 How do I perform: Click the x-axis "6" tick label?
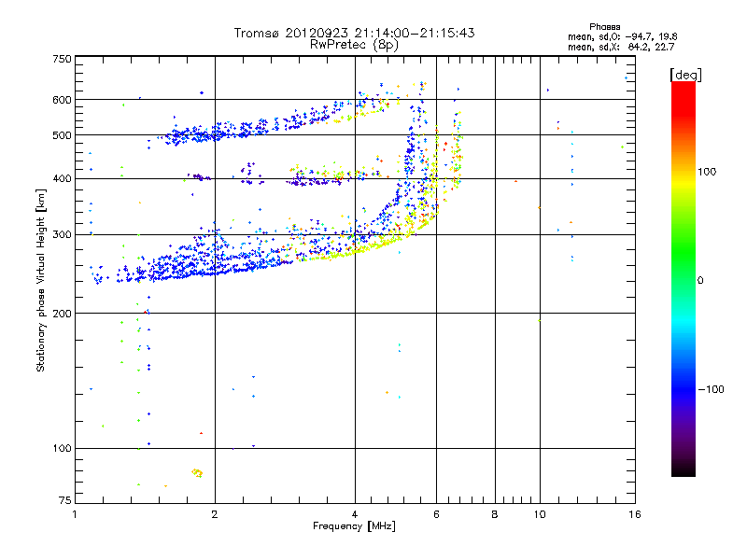tap(436, 514)
